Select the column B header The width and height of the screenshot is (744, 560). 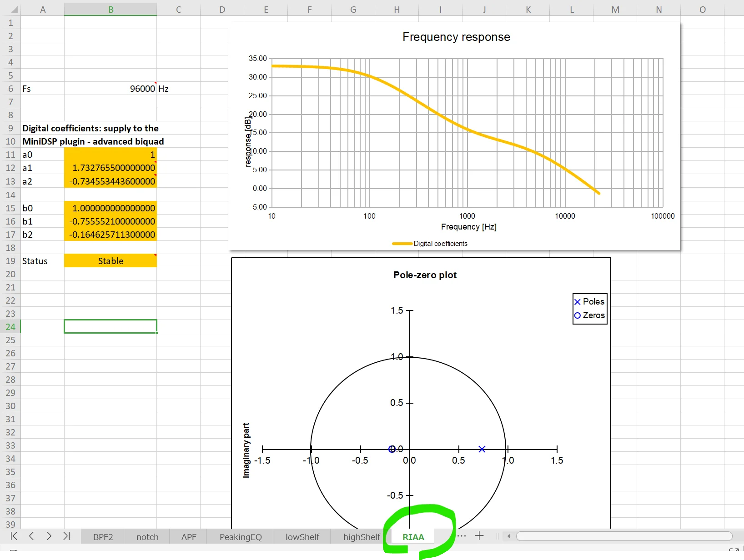(x=111, y=10)
